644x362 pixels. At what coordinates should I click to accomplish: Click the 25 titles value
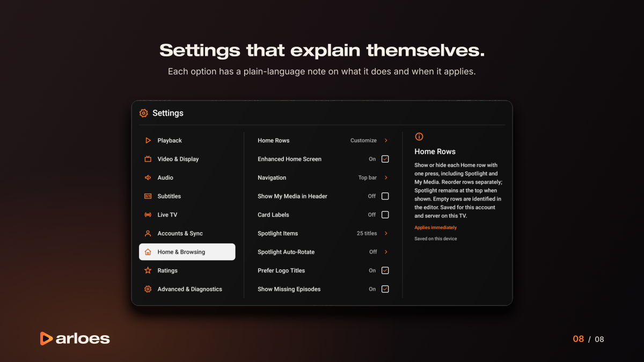(367, 233)
